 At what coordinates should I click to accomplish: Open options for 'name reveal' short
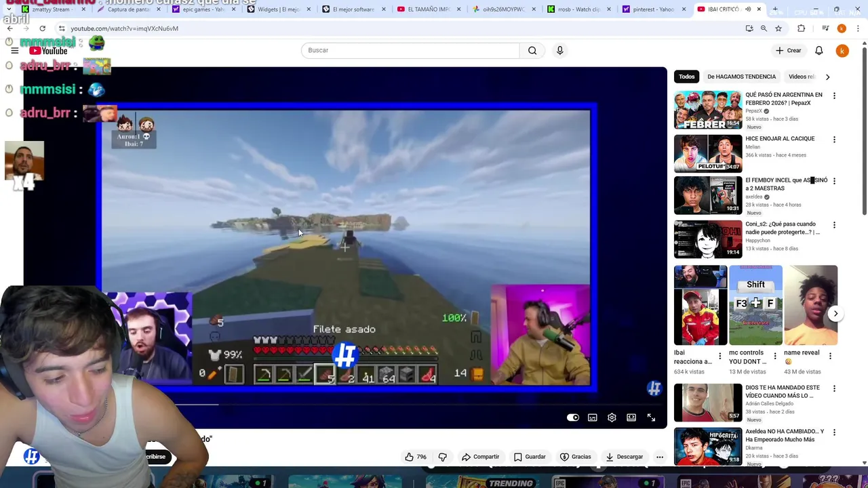pyautogui.click(x=829, y=356)
